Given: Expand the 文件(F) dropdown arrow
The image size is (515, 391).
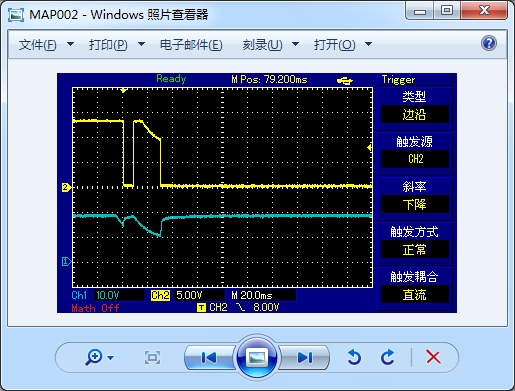Looking at the screenshot, I should pyautogui.click(x=70, y=44).
